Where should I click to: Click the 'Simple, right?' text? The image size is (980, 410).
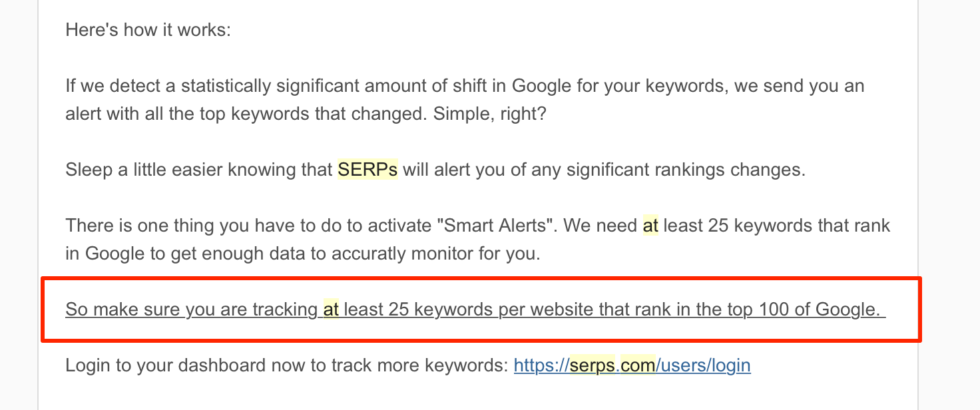pyautogui.click(x=489, y=114)
